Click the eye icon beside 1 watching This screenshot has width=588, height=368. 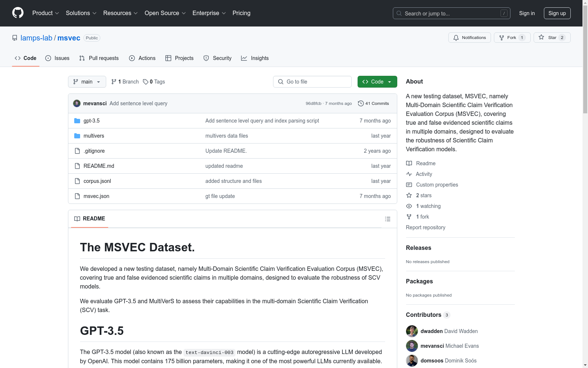[409, 206]
